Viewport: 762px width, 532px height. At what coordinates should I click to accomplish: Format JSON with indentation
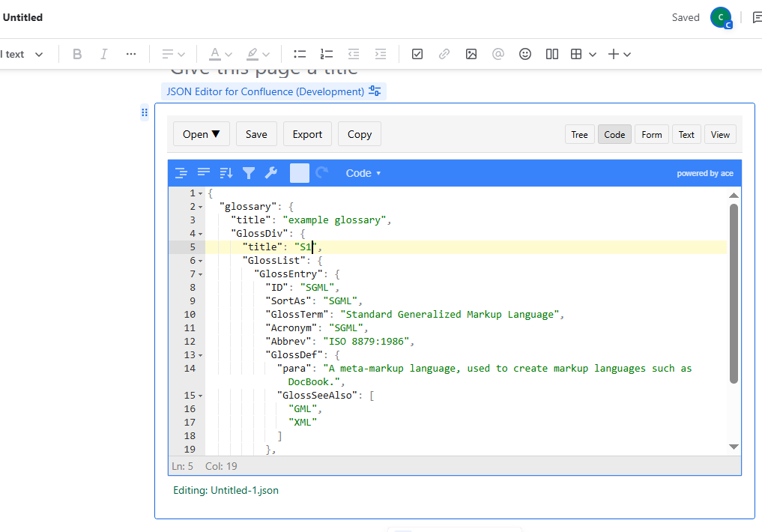coord(181,173)
